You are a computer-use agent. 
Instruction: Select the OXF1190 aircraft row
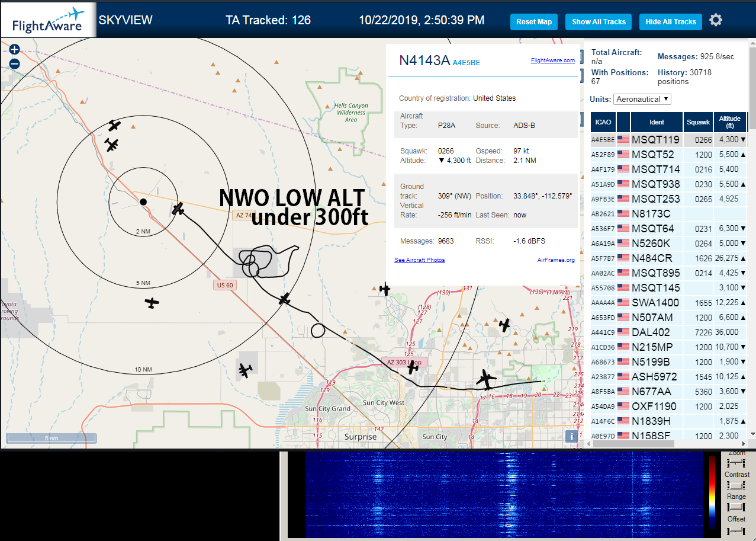point(669,406)
